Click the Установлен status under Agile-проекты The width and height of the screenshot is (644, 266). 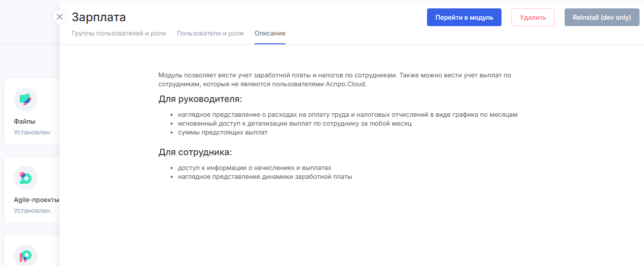click(32, 211)
